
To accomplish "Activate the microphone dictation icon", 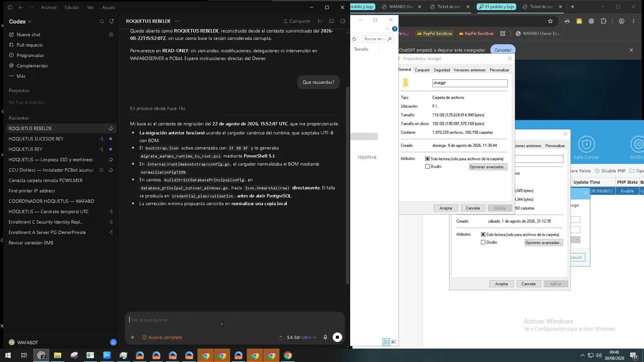I will [326, 337].
